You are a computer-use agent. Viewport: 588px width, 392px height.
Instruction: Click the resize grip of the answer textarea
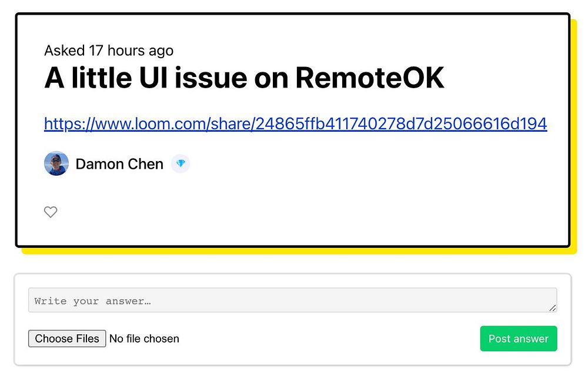click(x=552, y=308)
